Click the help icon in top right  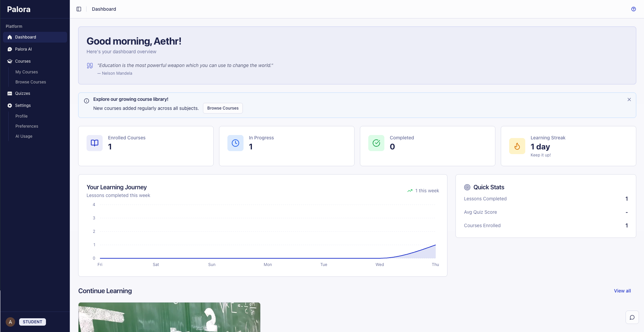(x=634, y=9)
